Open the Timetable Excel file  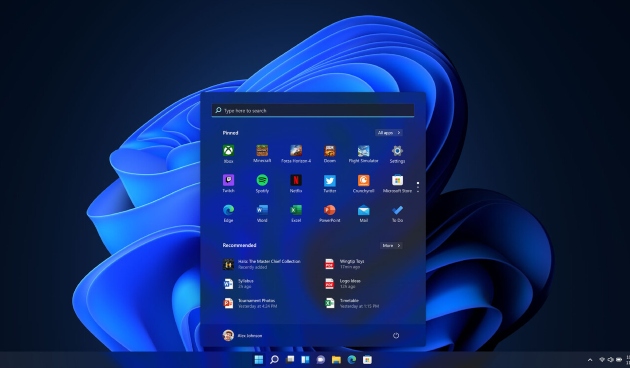(352, 303)
